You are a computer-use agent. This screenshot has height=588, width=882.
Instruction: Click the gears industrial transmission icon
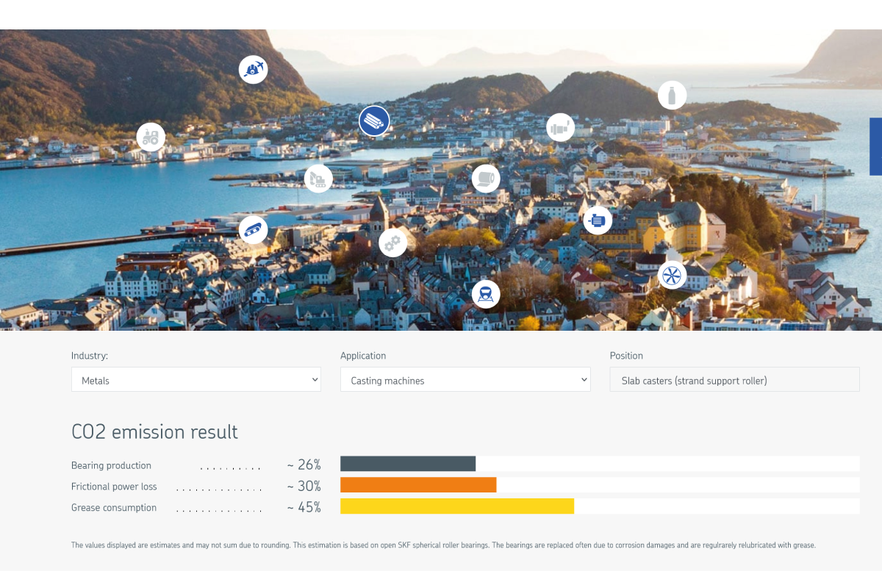pyautogui.click(x=392, y=242)
